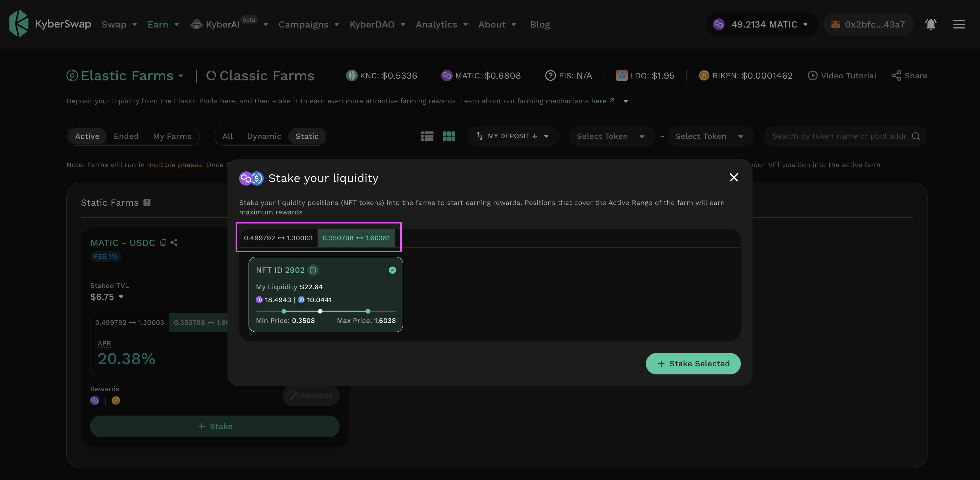The width and height of the screenshot is (980, 480).
Task: Switch to the Ended farms filter
Action: coord(126,136)
